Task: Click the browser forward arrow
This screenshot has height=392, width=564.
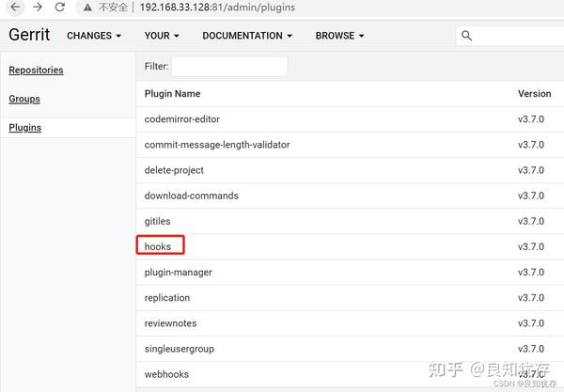Action: pyautogui.click(x=38, y=8)
